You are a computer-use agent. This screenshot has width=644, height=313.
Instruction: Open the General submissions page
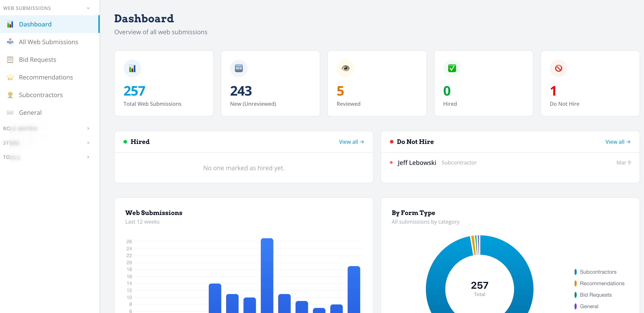(x=50, y=112)
